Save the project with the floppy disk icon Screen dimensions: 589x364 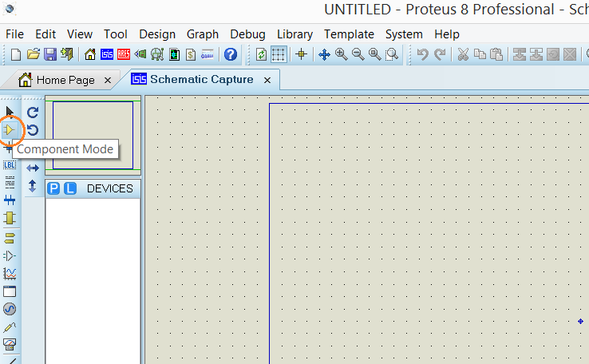pos(50,54)
